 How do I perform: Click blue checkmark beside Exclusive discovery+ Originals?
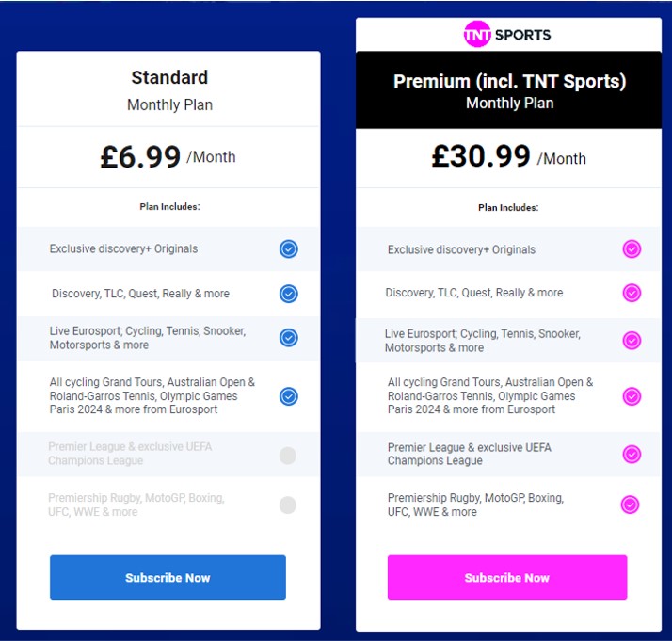[289, 249]
